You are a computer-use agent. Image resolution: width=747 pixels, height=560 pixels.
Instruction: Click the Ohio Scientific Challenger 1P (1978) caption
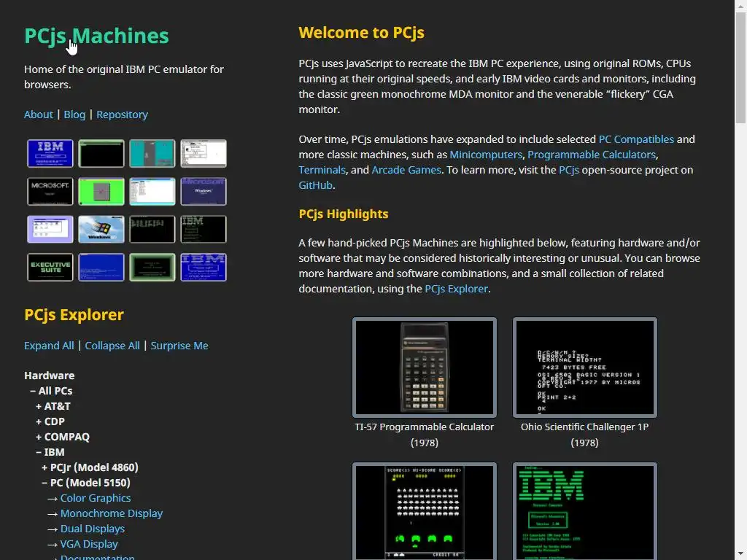[584, 435]
